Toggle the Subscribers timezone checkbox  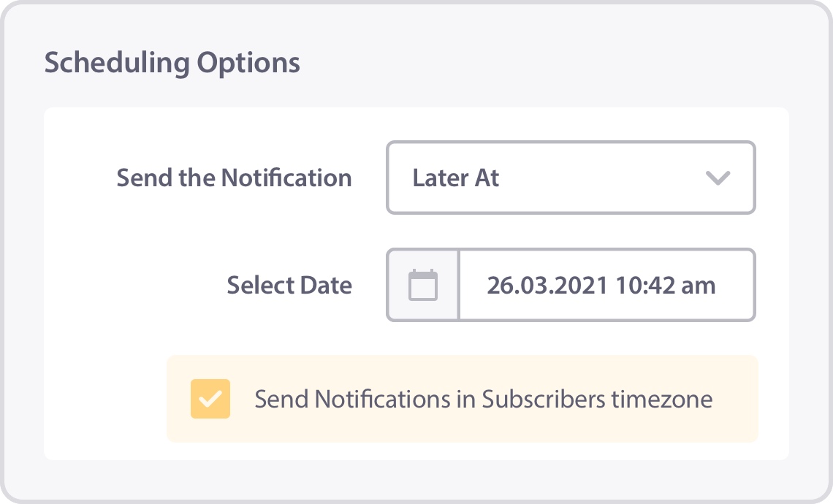(x=210, y=399)
